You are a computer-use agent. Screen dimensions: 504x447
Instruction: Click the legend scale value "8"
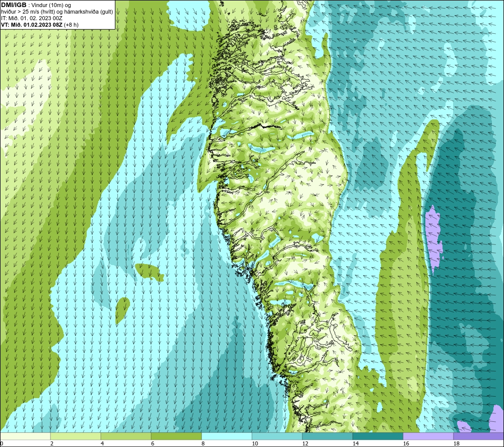203,443
